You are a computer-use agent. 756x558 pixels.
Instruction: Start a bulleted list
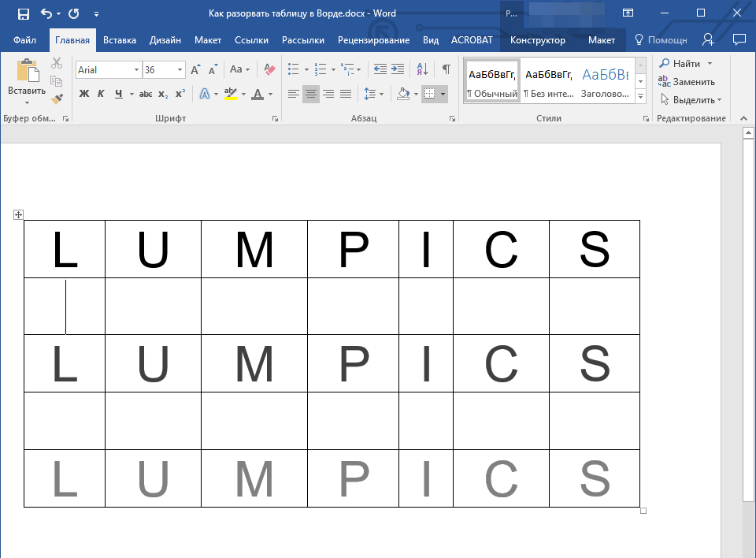(293, 69)
